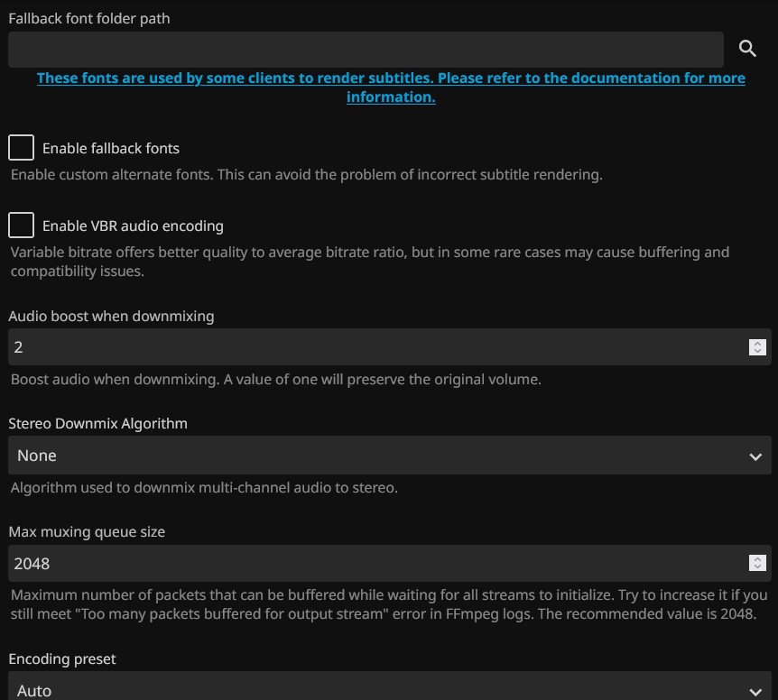Click the 'Max muxing queue size' label
This screenshot has height=700, width=778.
pos(87,532)
